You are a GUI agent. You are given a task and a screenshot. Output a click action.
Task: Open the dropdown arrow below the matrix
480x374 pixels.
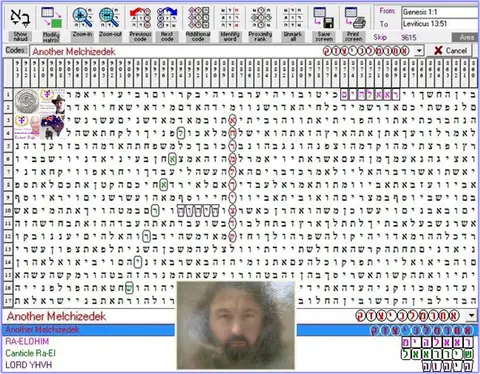(x=471, y=315)
